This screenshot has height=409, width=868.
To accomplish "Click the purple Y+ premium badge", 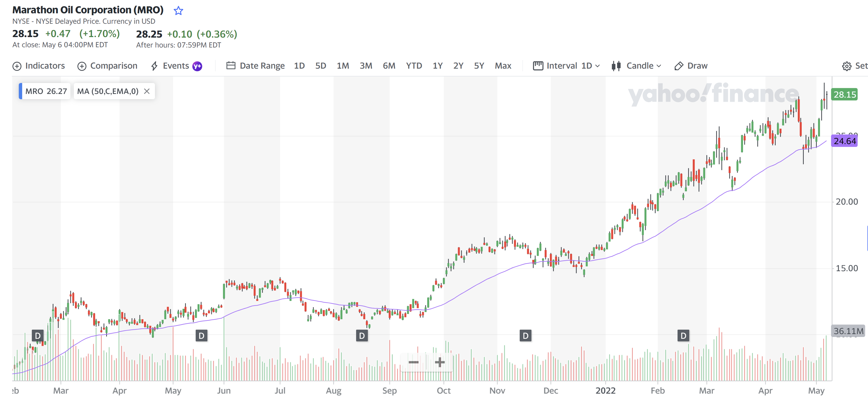I will [x=197, y=66].
